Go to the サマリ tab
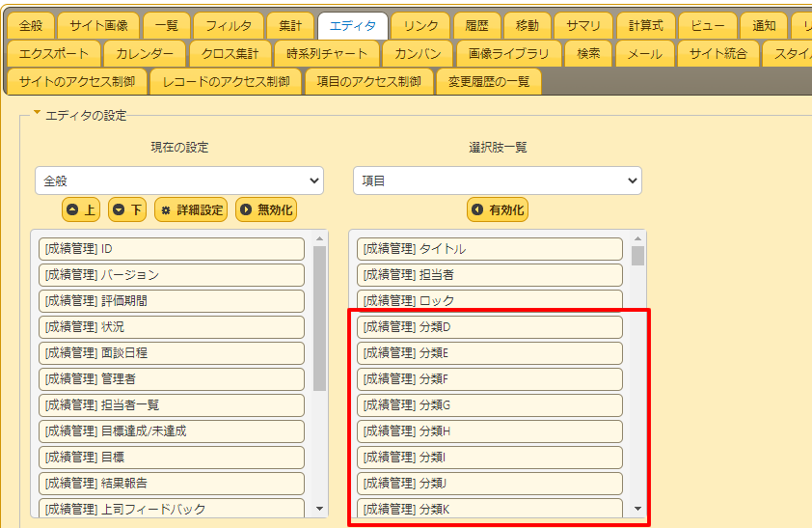This screenshot has height=528, width=812. click(583, 25)
